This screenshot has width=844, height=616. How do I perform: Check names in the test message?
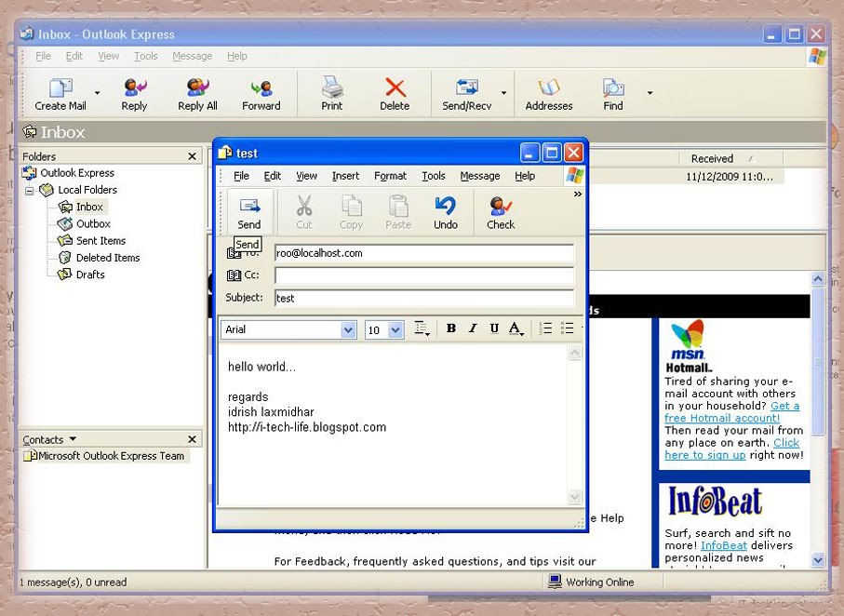[x=501, y=213]
